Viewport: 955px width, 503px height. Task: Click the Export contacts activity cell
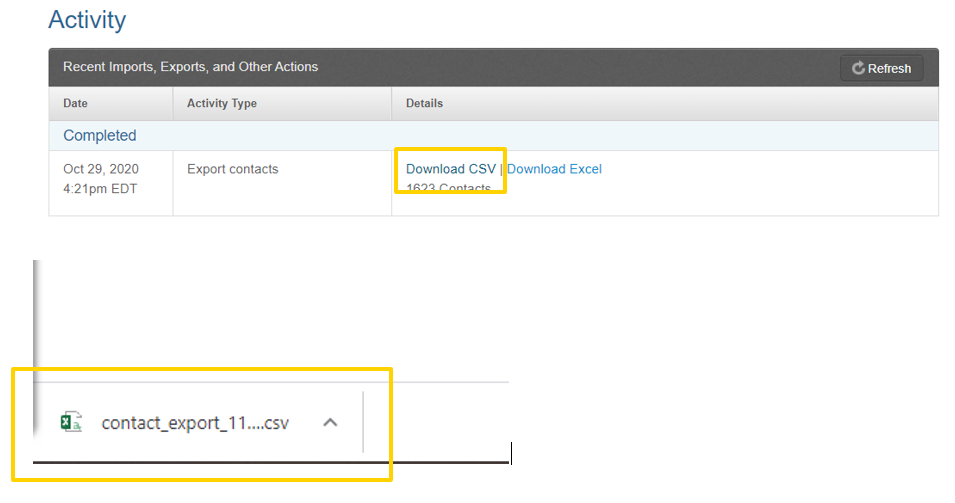point(232,169)
